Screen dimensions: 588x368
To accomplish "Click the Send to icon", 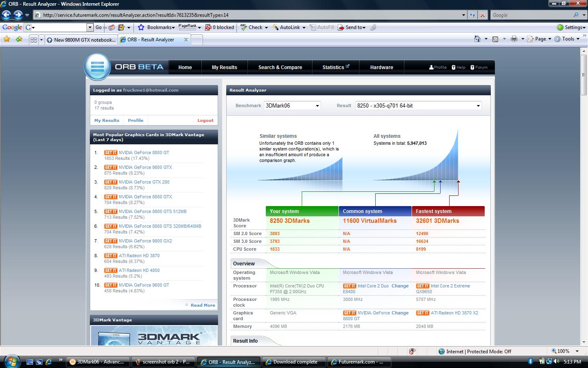I will click(x=341, y=27).
